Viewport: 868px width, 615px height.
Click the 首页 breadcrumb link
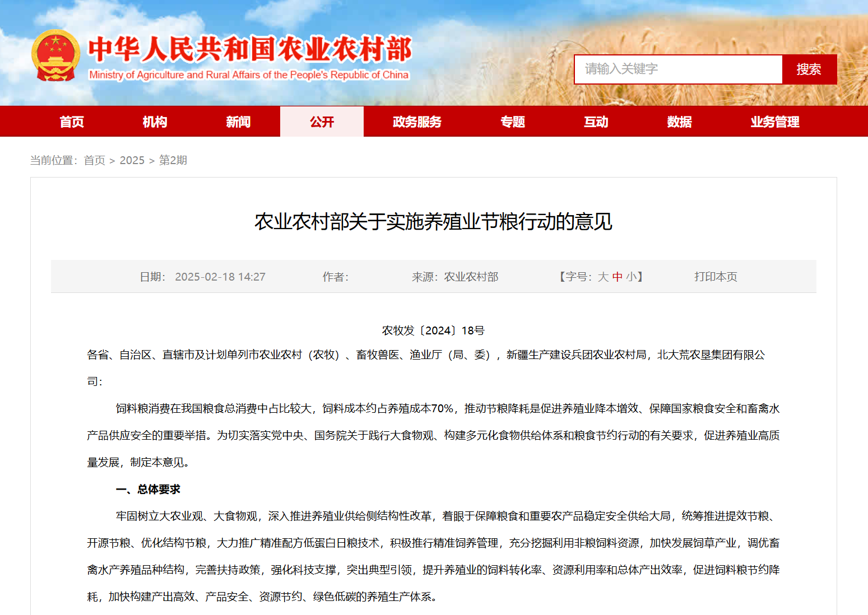click(94, 161)
